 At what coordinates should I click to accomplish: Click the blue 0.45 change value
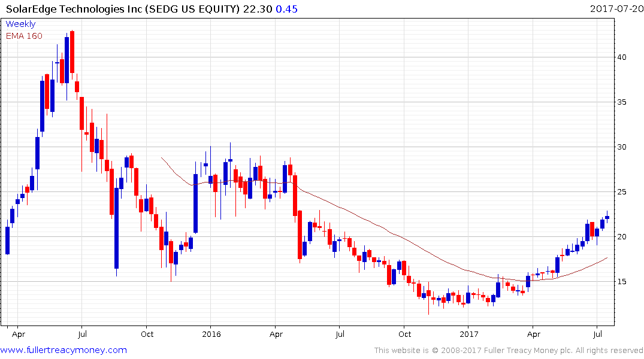coord(286,9)
